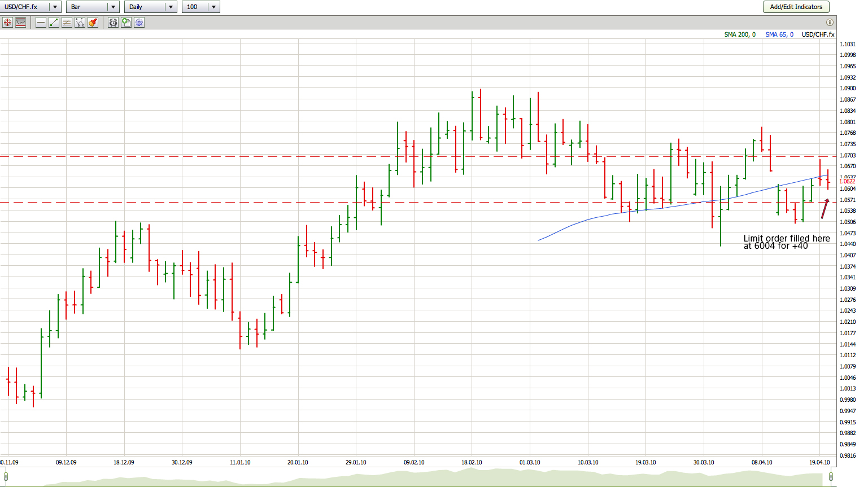Image resolution: width=868 pixels, height=487 pixels.
Task: Click the SMA 65 indicator label
Action: tap(779, 34)
